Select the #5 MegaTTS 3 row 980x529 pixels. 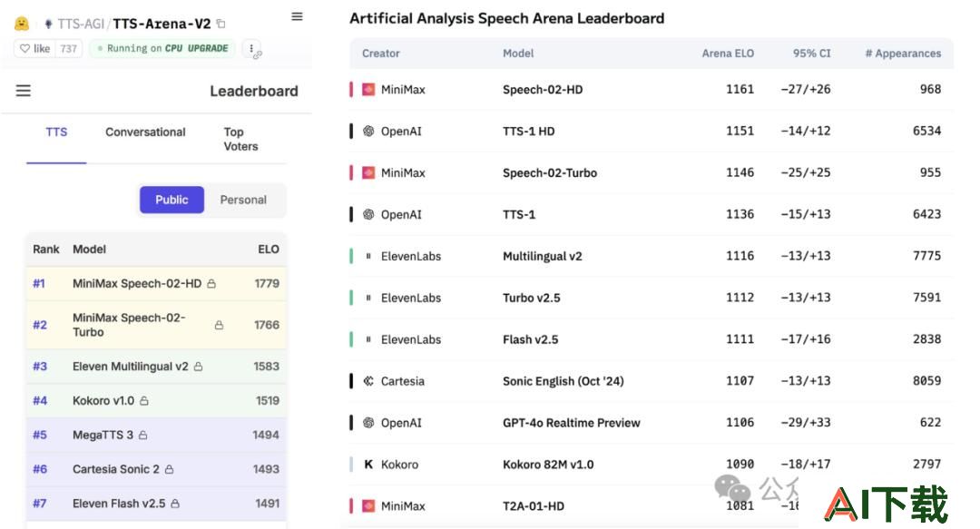[x=156, y=436]
